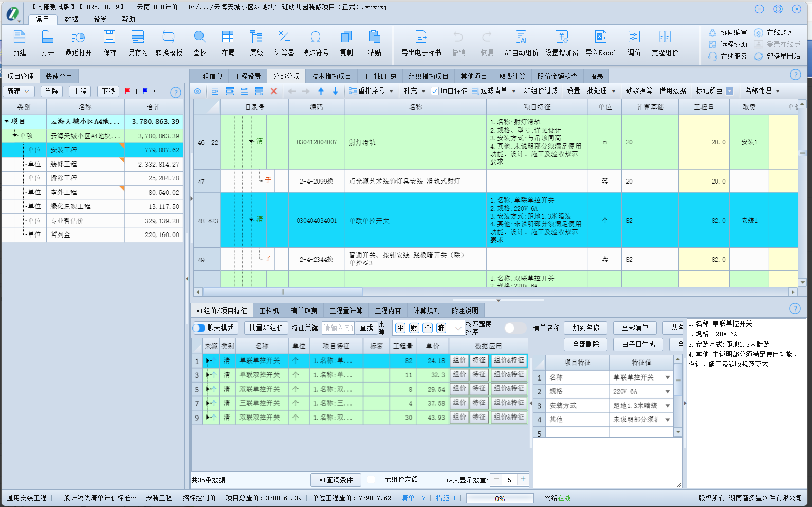Click the 标记颜色 blue color swatch
The width and height of the screenshot is (812, 507).
coord(729,91)
